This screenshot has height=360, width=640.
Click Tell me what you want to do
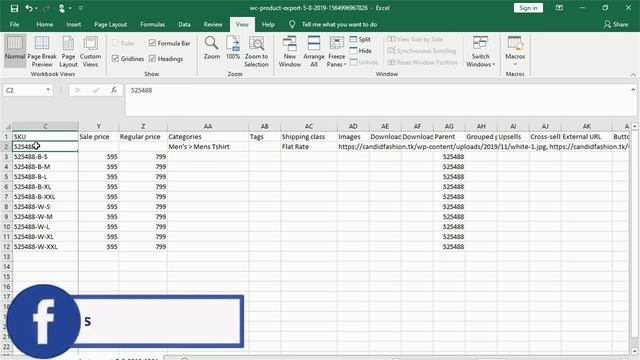coord(339,24)
